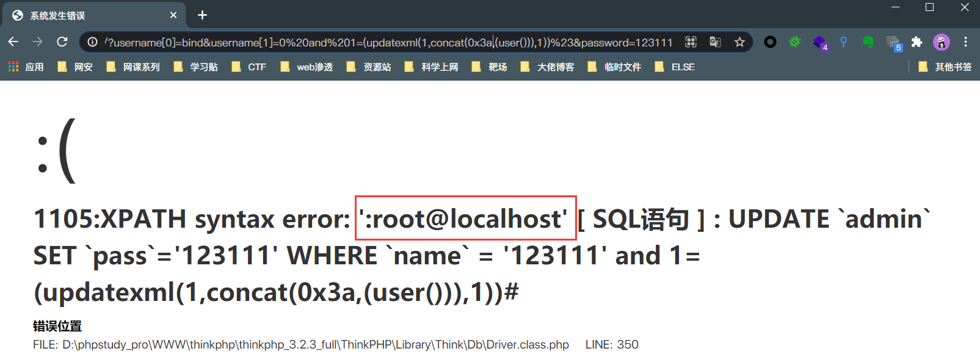Open the blue extension with badge 4
980x362 pixels.
(820, 42)
